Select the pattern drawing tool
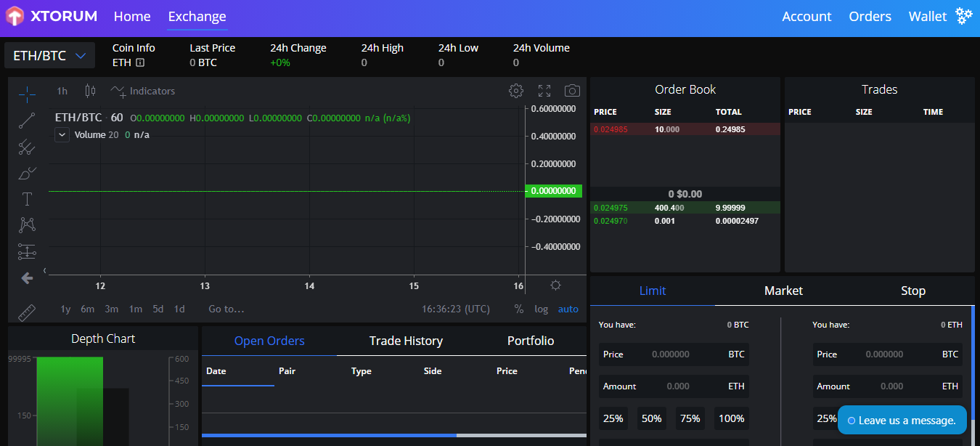 point(27,225)
